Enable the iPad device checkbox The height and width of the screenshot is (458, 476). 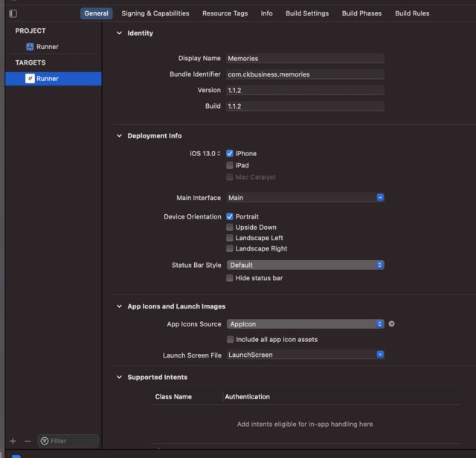pyautogui.click(x=230, y=165)
